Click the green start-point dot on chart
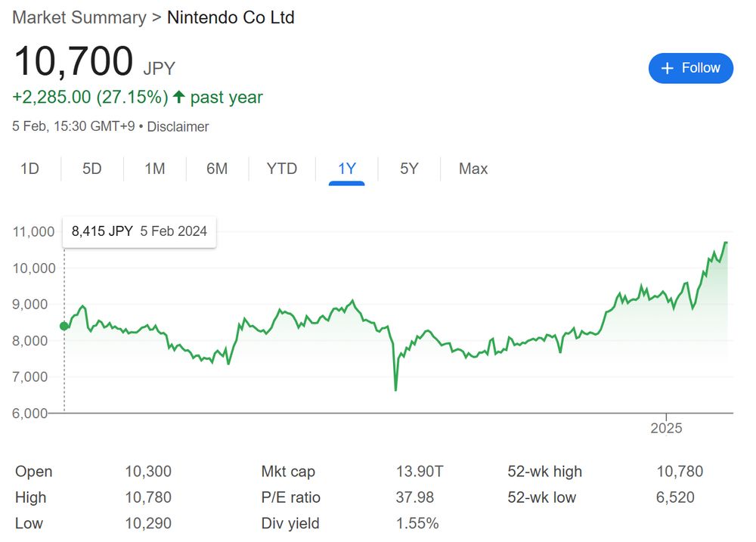This screenshot has width=756, height=542. click(x=64, y=327)
